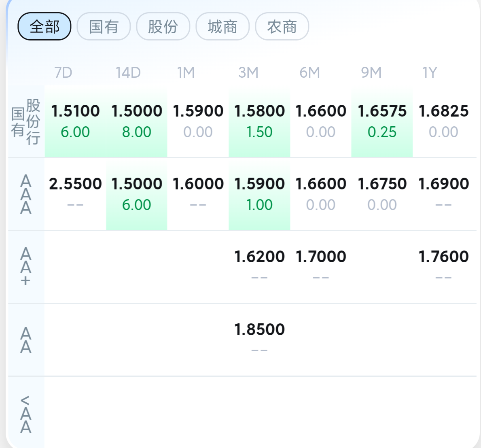This screenshot has height=448, width=481.
Task: Click the 14D column header
Action: [128, 72]
